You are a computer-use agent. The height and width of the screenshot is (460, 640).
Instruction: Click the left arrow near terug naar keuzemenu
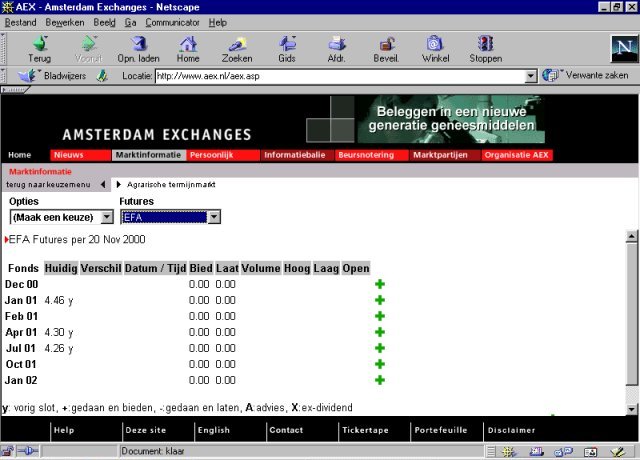pos(103,184)
